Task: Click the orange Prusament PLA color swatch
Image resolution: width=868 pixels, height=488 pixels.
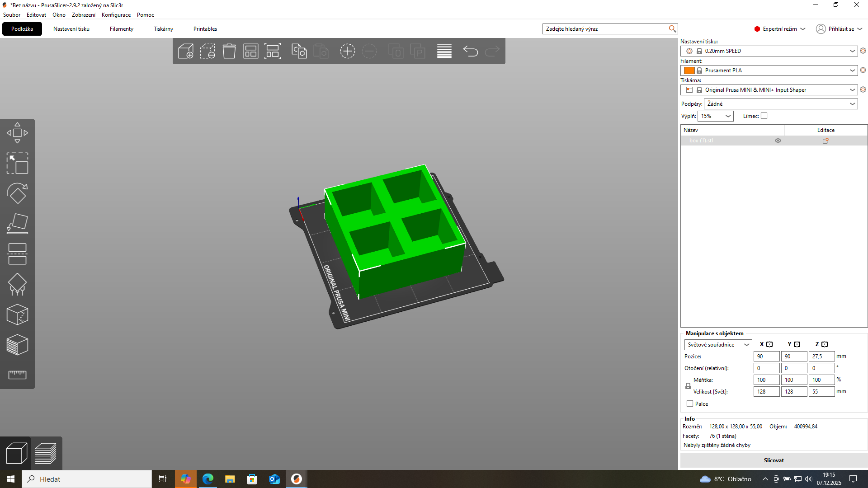Action: 689,70
